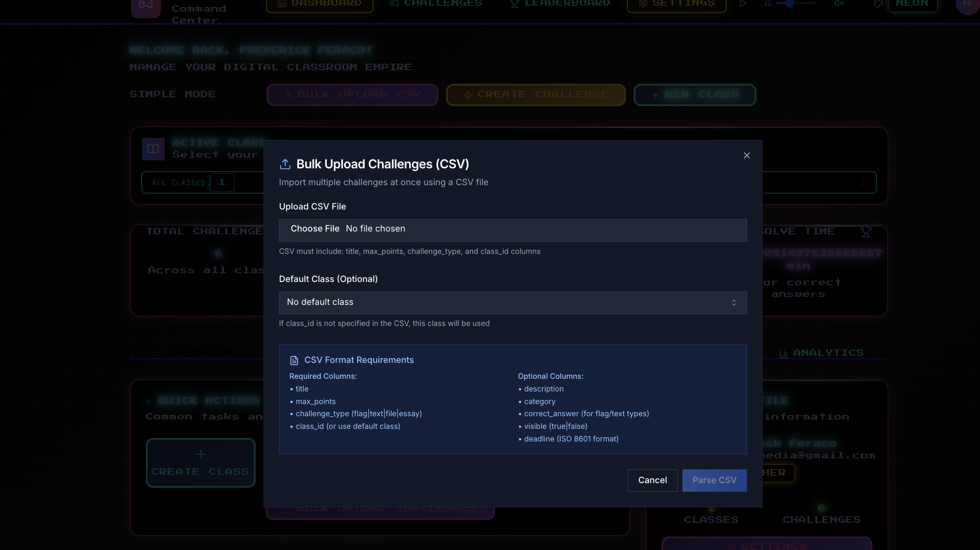Open the Challenges nav item
This screenshot has height=550, width=980.
click(436, 4)
